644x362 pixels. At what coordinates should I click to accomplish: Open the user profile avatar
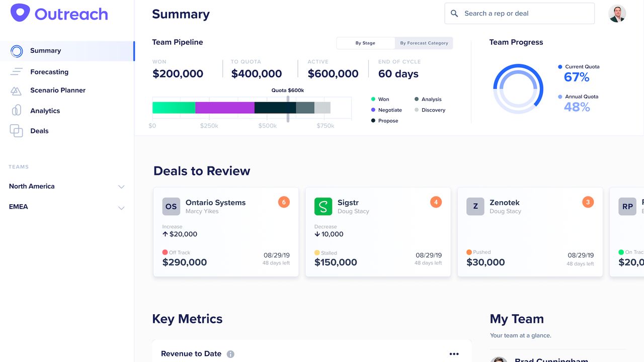point(617,14)
